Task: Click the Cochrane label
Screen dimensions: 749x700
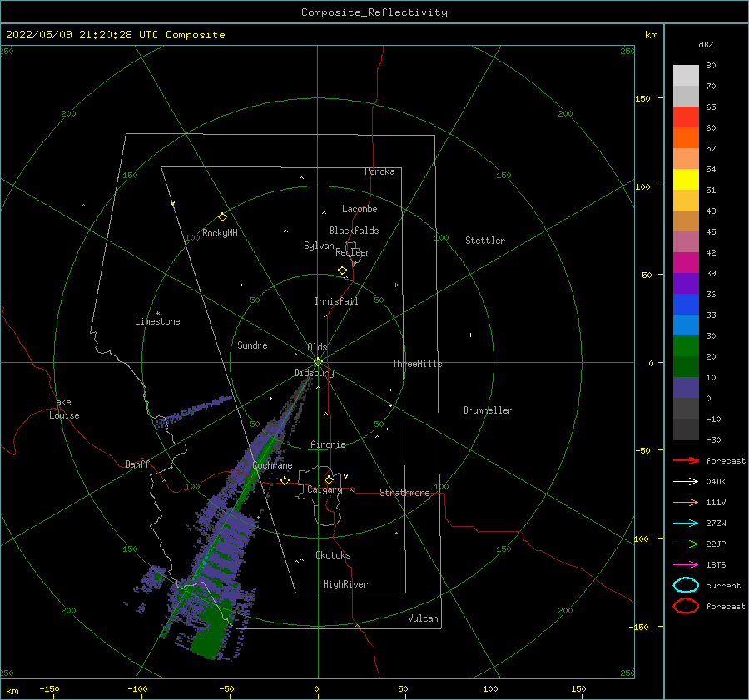Action: pos(272,465)
